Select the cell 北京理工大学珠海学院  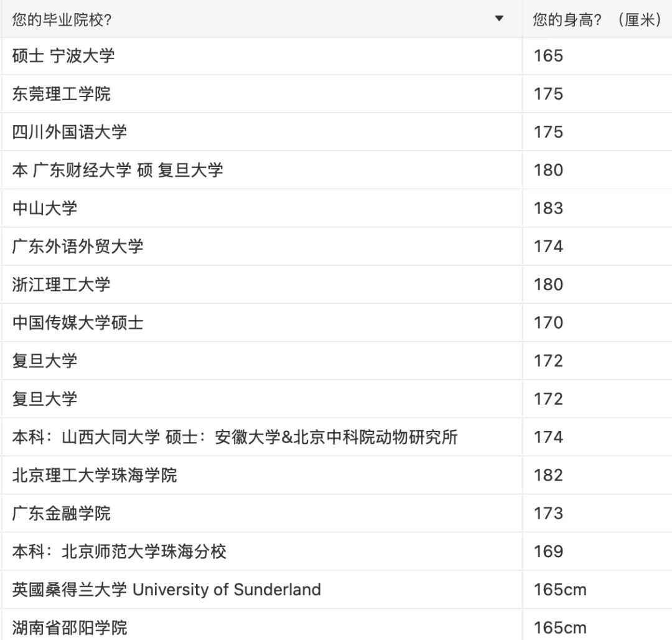[x=262, y=476]
